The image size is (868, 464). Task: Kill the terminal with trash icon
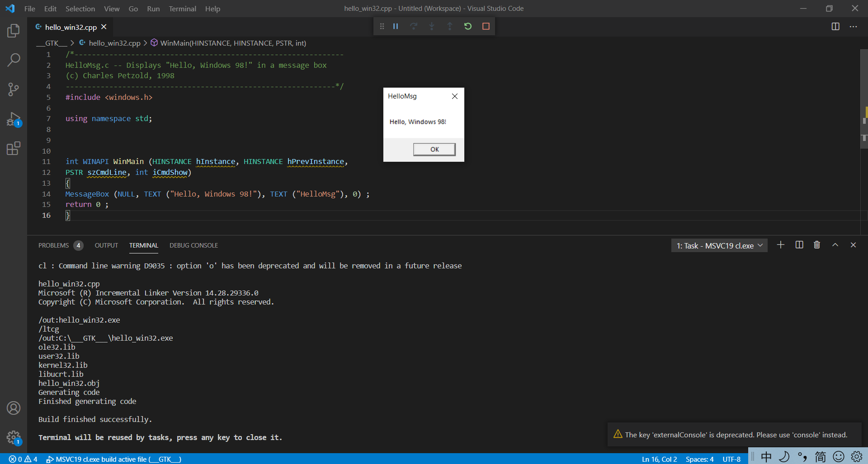817,245
